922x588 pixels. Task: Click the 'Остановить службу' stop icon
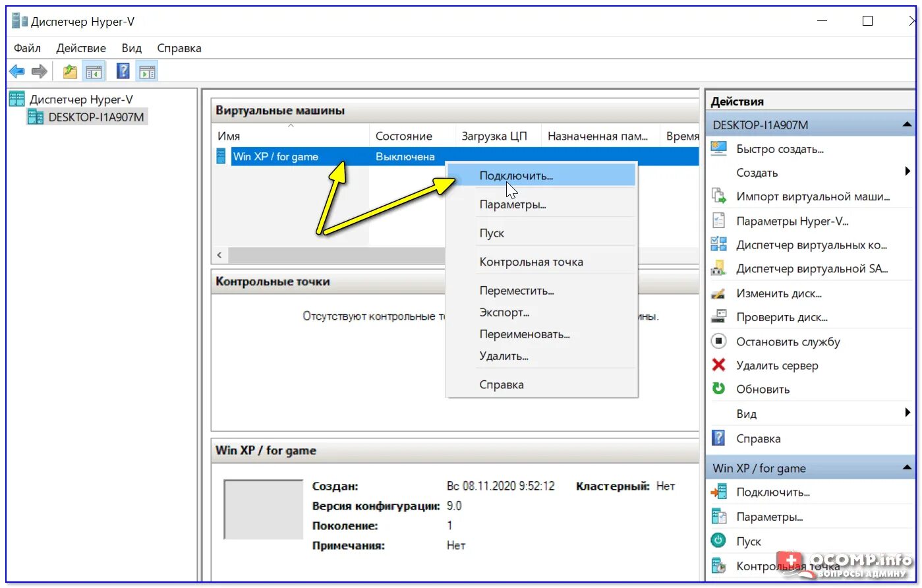coord(718,341)
